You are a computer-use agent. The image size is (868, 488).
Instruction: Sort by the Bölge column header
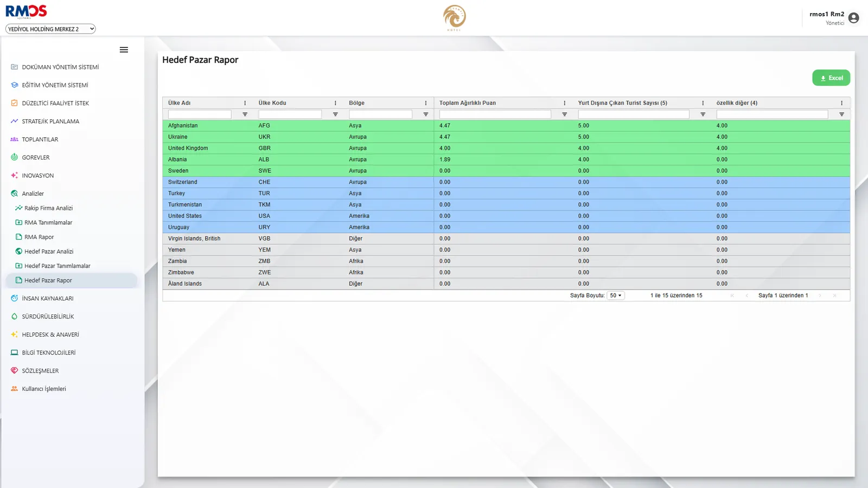click(x=356, y=103)
